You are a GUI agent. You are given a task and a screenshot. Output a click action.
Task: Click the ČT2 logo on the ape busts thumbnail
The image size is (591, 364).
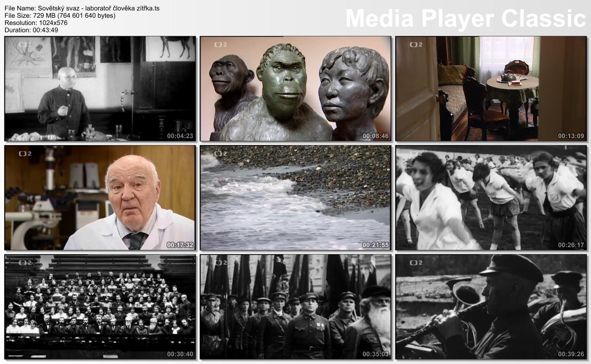(220, 45)
